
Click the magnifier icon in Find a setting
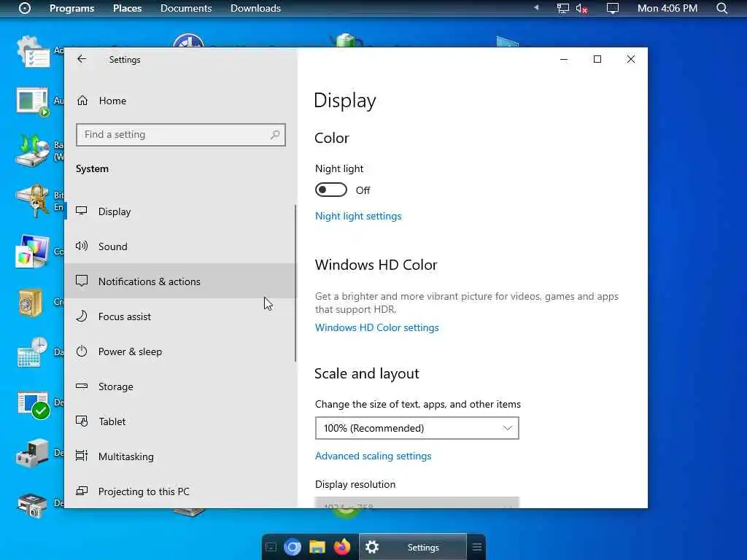pos(275,135)
